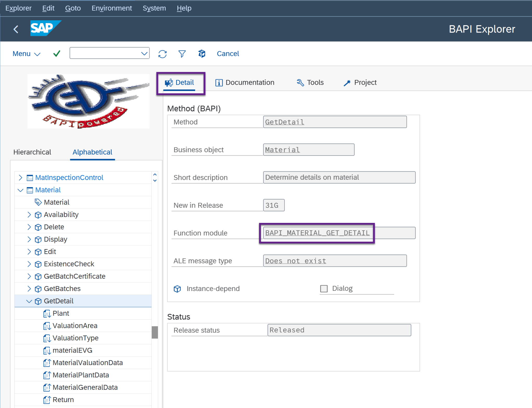532x408 pixels.
Task: Open the filter toolbar icon
Action: pyautogui.click(x=182, y=54)
